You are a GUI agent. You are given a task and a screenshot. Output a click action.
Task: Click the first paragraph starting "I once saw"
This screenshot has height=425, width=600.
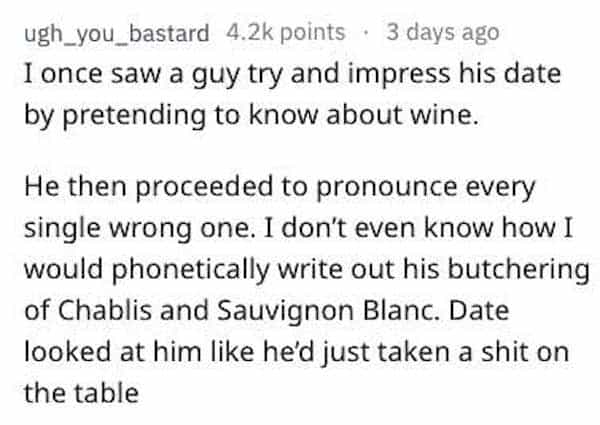(x=282, y=93)
